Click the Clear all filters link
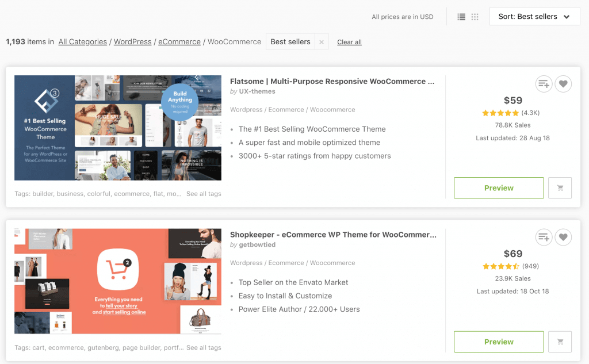 (349, 42)
